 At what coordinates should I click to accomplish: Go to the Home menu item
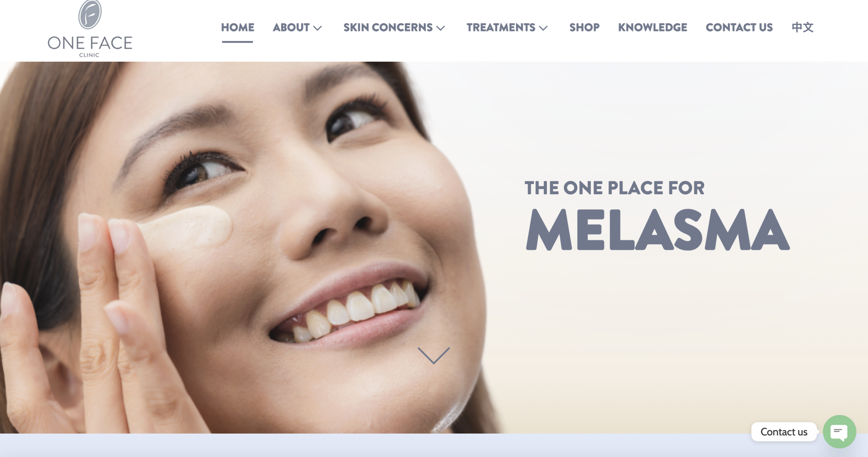point(237,27)
